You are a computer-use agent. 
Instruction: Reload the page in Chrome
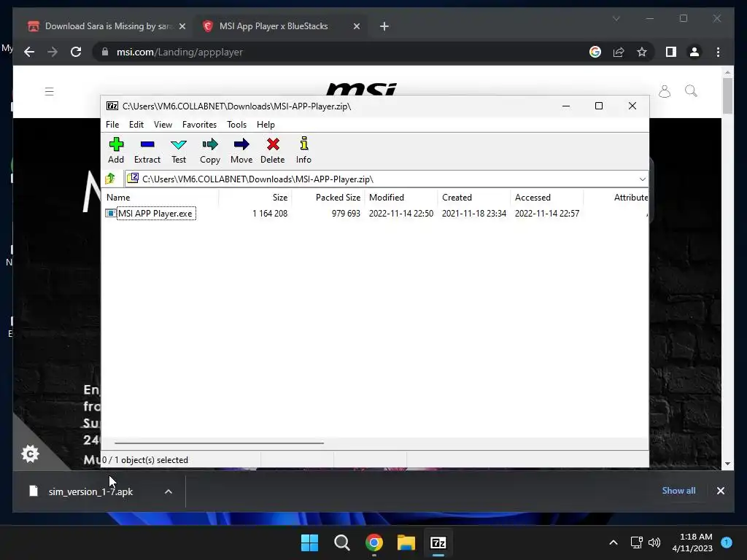point(76,52)
